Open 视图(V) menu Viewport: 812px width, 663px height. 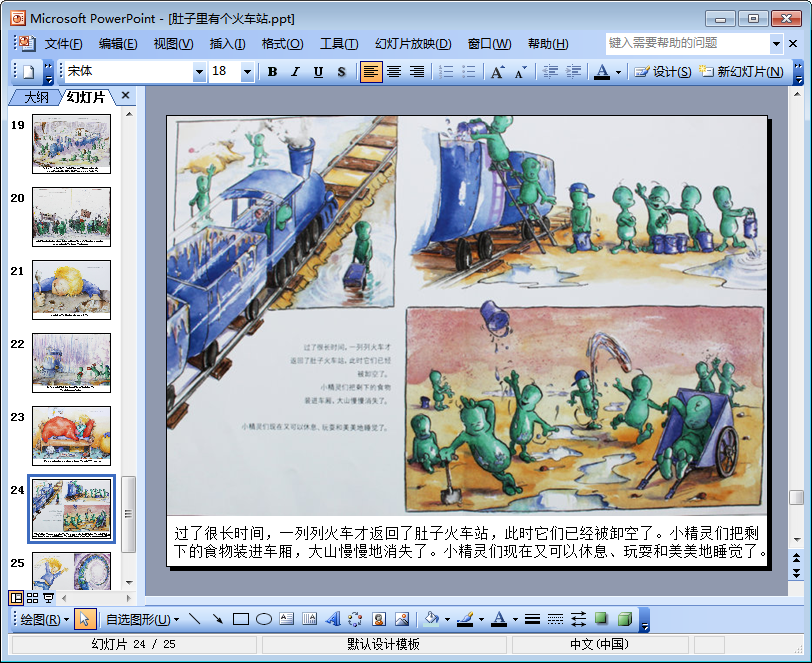pos(173,44)
